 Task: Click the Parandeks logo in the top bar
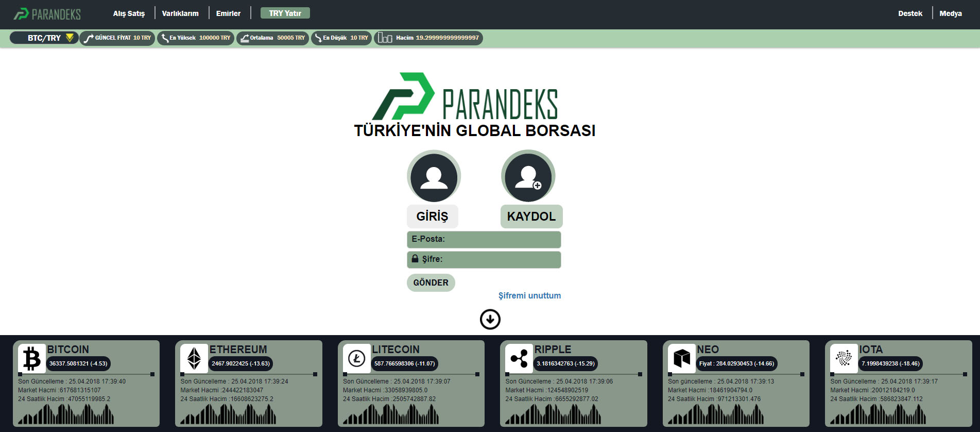point(47,14)
